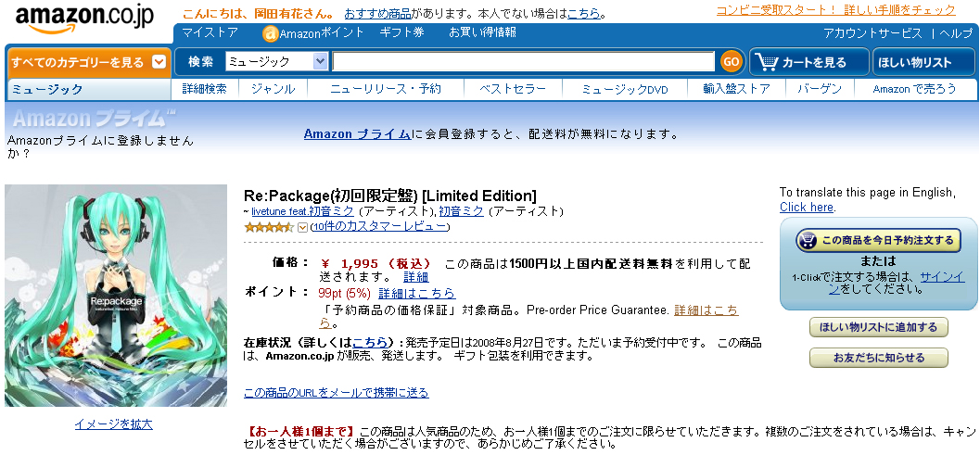Screen dimensions: 980x455
Task: Open アカウントサービス link
Action: (x=872, y=33)
